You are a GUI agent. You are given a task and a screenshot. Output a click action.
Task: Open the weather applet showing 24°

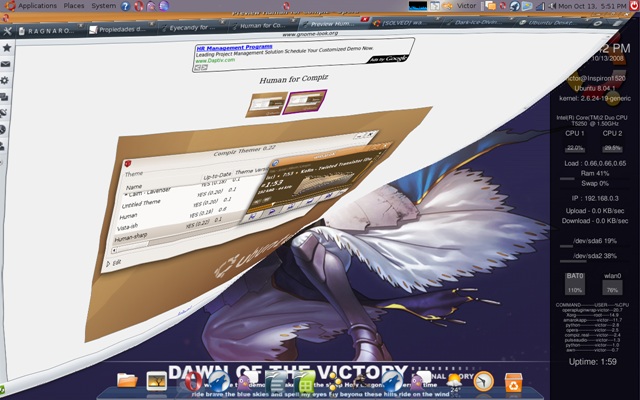coord(454,383)
